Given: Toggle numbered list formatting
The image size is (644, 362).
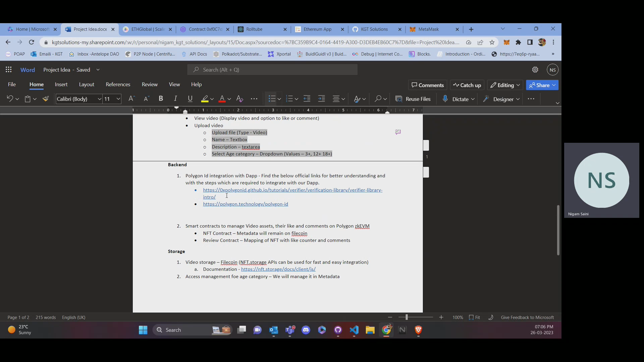Looking at the screenshot, I should pyautogui.click(x=289, y=99).
